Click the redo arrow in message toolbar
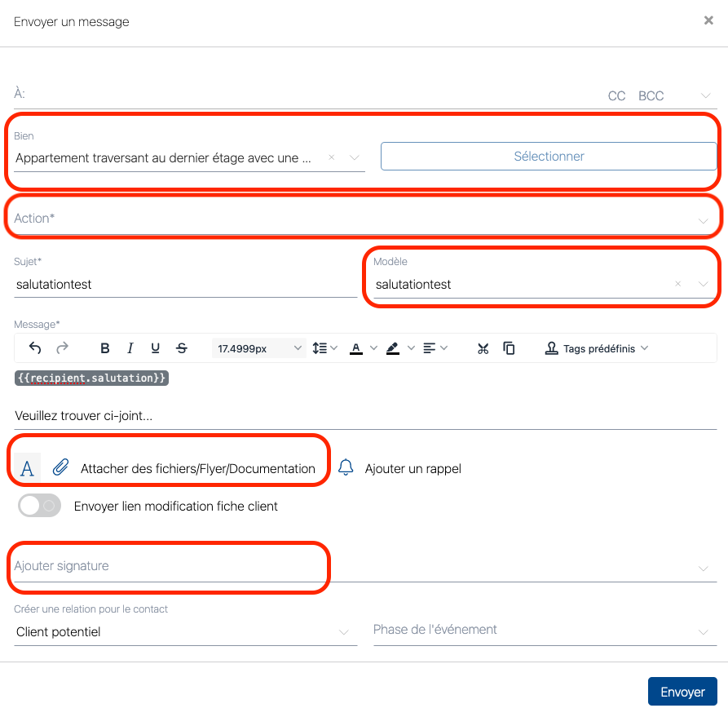The image size is (728, 717). [62, 348]
